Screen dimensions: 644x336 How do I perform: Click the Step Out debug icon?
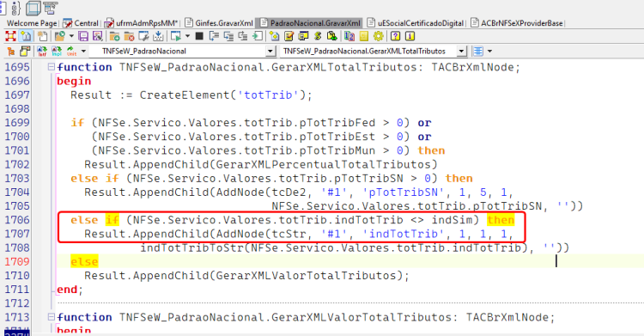243,36
